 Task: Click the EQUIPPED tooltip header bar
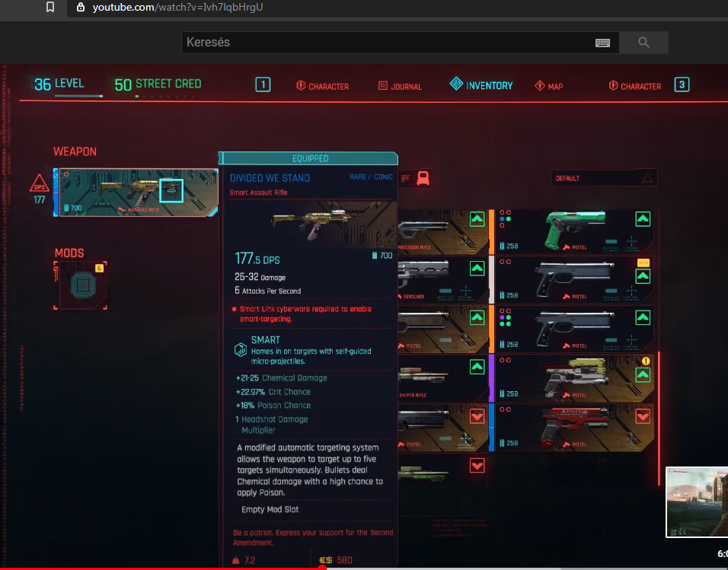click(x=308, y=158)
